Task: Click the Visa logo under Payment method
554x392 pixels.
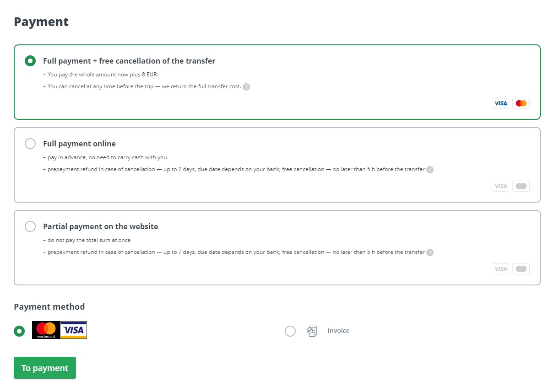Action: (x=74, y=330)
